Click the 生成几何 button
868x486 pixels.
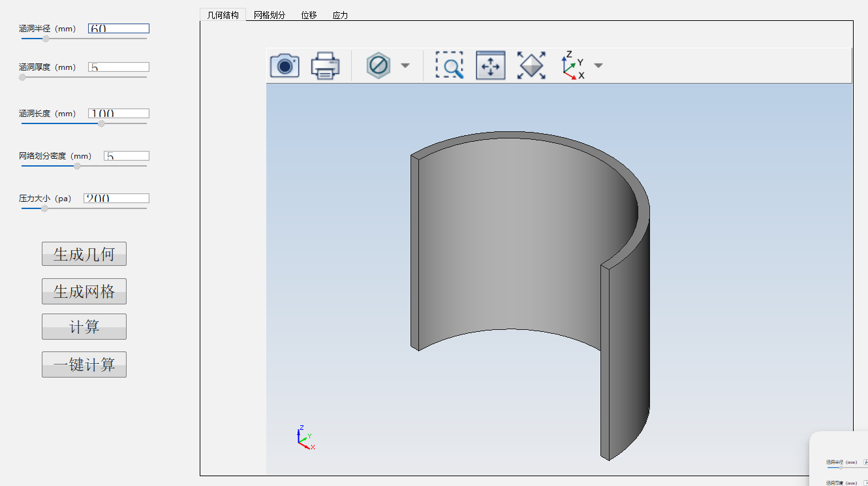[84, 254]
